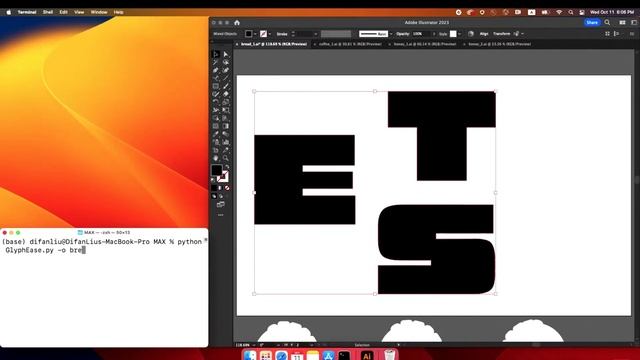
Task: Open Shell menu
Action: [x=48, y=12]
